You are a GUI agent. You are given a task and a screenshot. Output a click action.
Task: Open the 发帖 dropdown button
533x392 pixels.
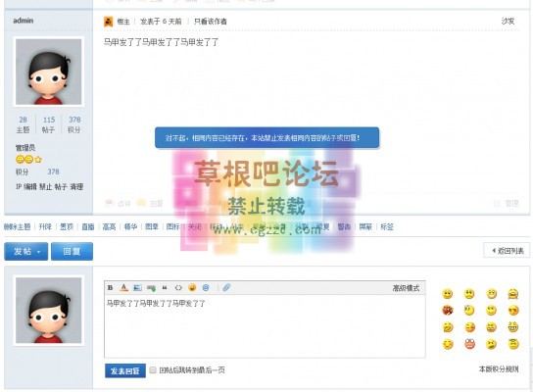click(x=25, y=251)
